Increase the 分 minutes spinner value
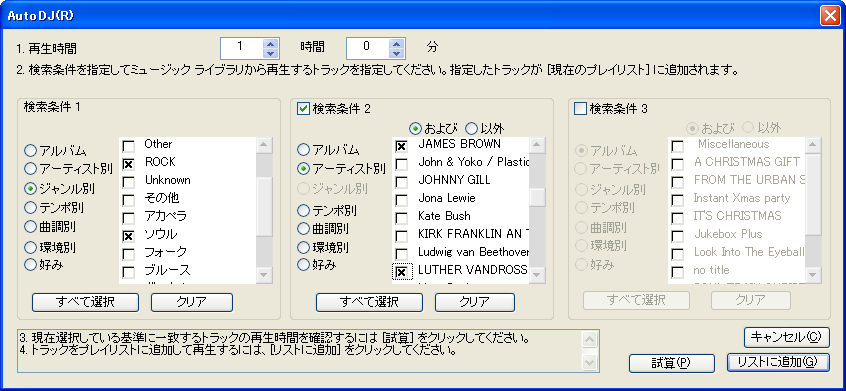Screen dimensions: 846x391 [x=397, y=43]
